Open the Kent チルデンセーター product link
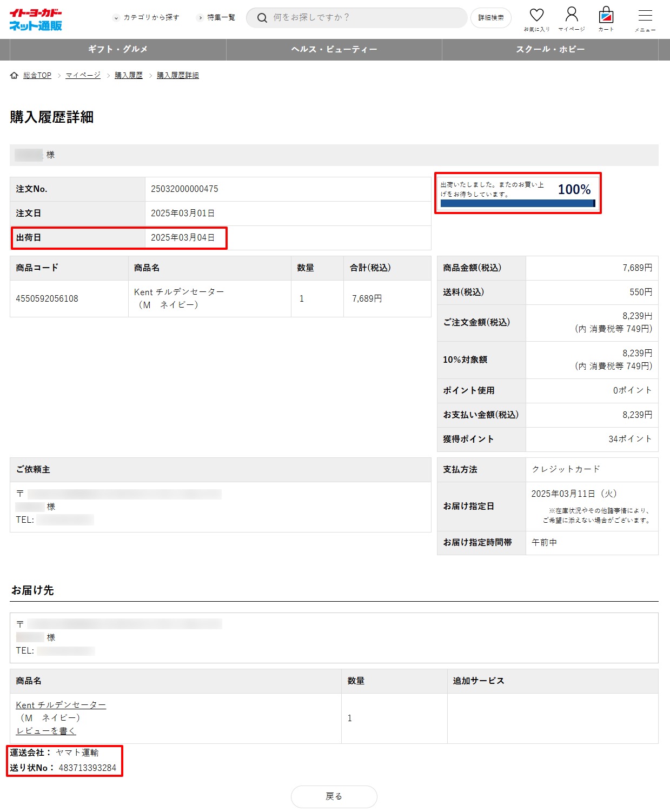The width and height of the screenshot is (670, 812). pyautogui.click(x=61, y=705)
